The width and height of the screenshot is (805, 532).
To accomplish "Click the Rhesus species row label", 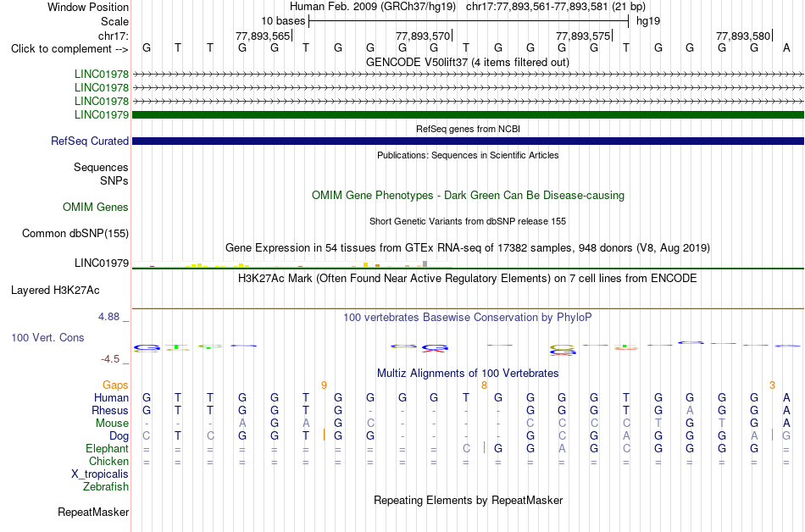I will tap(109, 411).
